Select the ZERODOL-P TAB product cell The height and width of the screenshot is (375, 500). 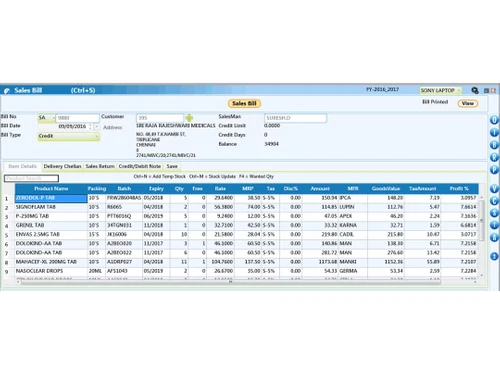[51, 198]
